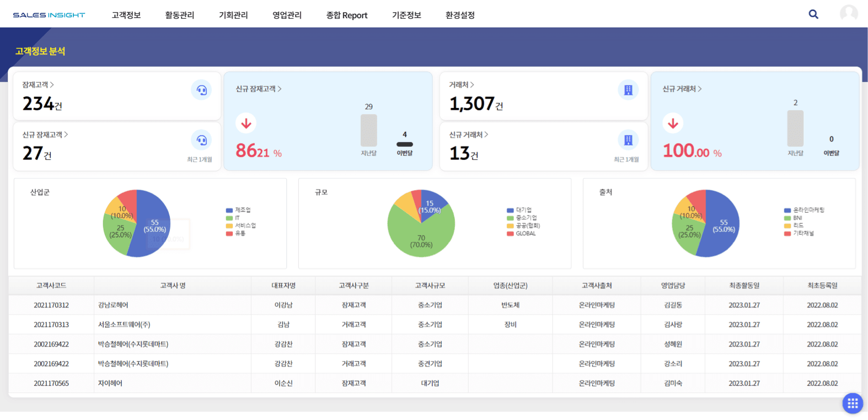Screen dimensions: 868x420
Task: Sort by 고객사 명 column header
Action: click(173, 286)
